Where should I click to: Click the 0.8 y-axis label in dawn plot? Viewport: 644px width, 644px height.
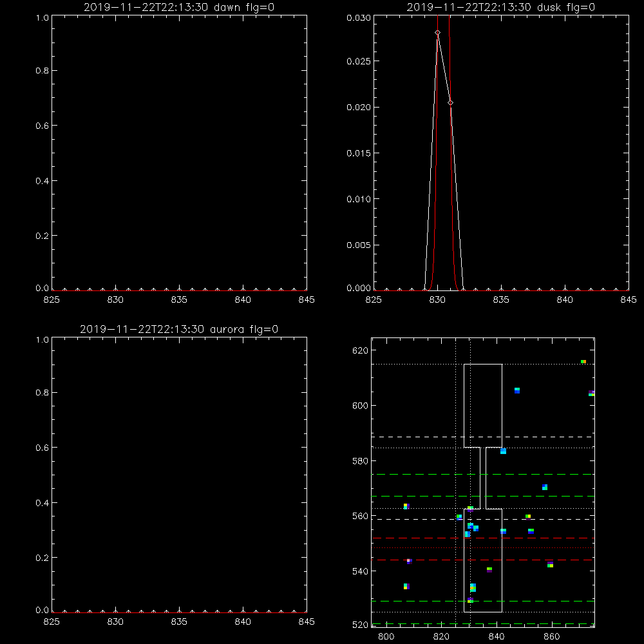tap(43, 71)
